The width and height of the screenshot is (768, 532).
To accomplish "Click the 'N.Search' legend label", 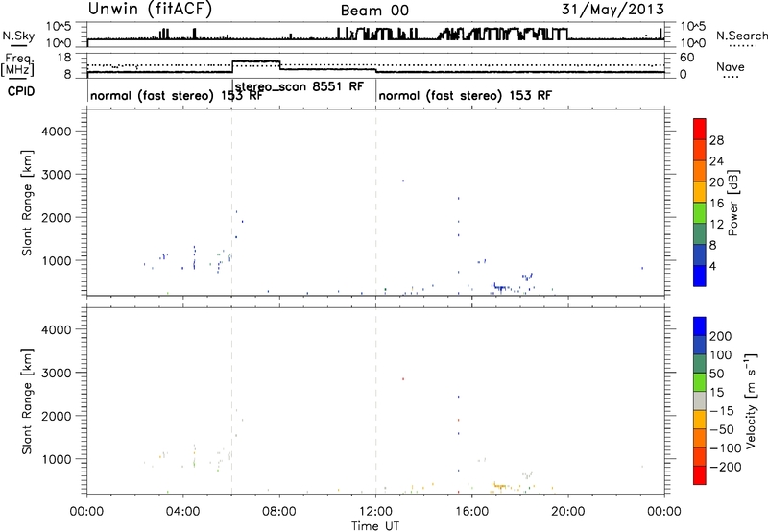I will [741, 36].
